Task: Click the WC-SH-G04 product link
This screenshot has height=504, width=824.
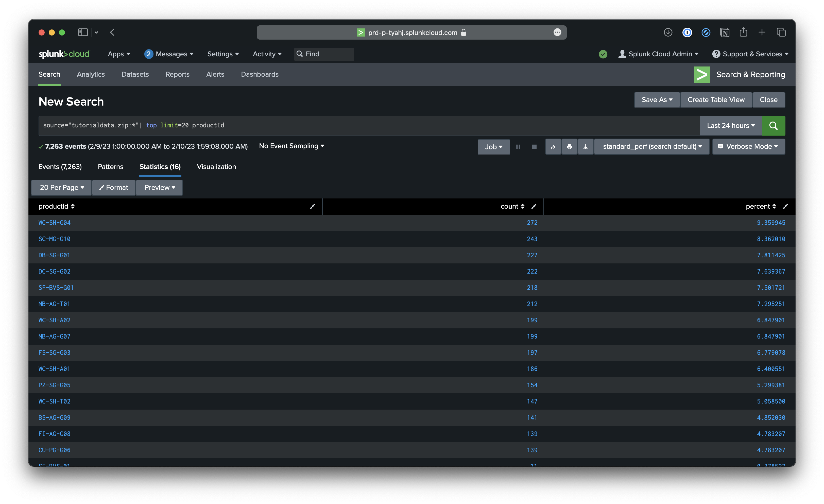Action: pos(54,223)
